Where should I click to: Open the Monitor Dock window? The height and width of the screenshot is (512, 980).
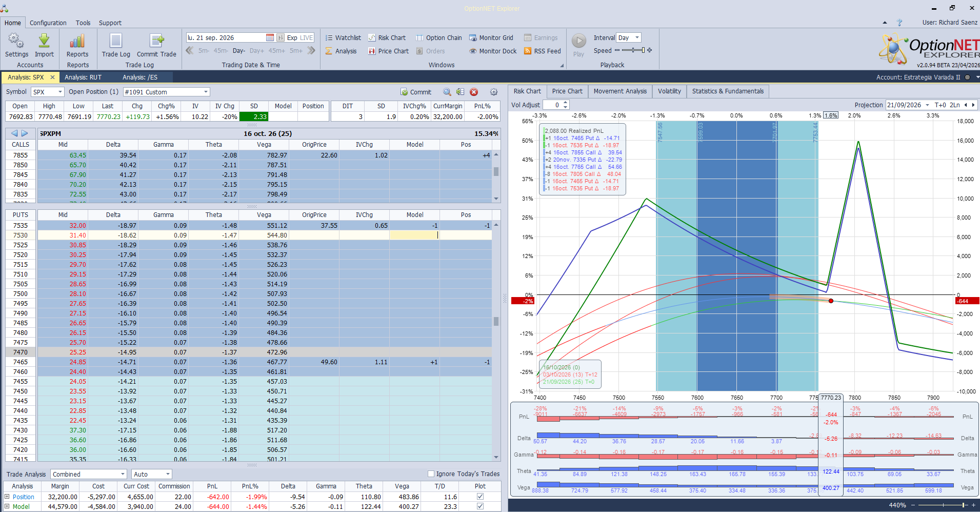(x=493, y=51)
